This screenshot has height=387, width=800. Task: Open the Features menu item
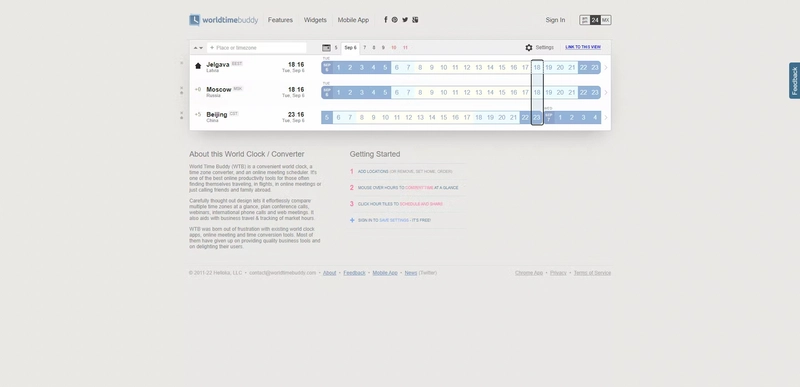pos(280,20)
